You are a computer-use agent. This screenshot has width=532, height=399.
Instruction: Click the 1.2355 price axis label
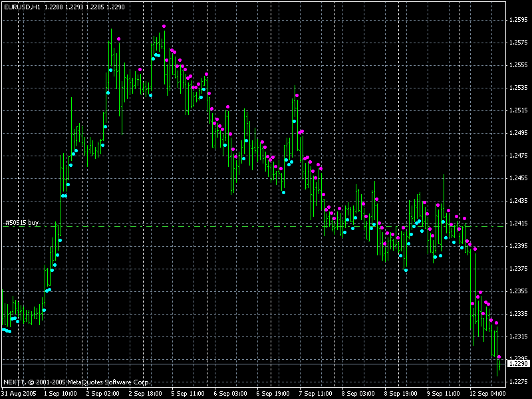tap(517, 291)
